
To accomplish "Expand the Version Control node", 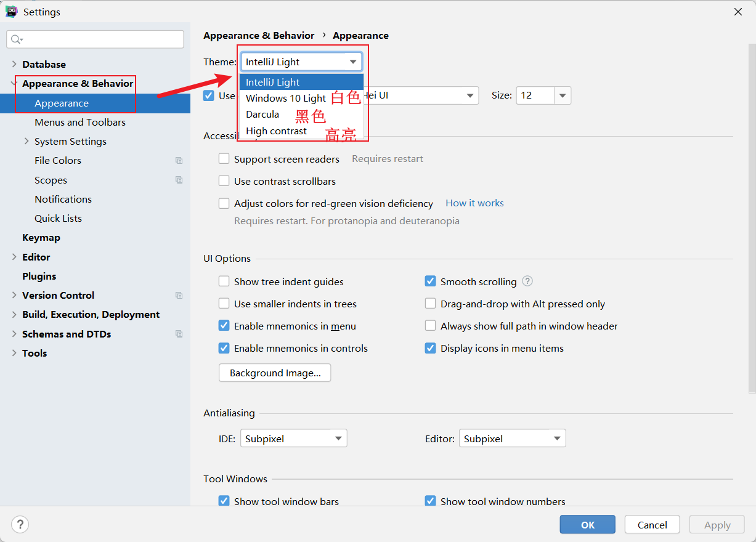I will 14,295.
